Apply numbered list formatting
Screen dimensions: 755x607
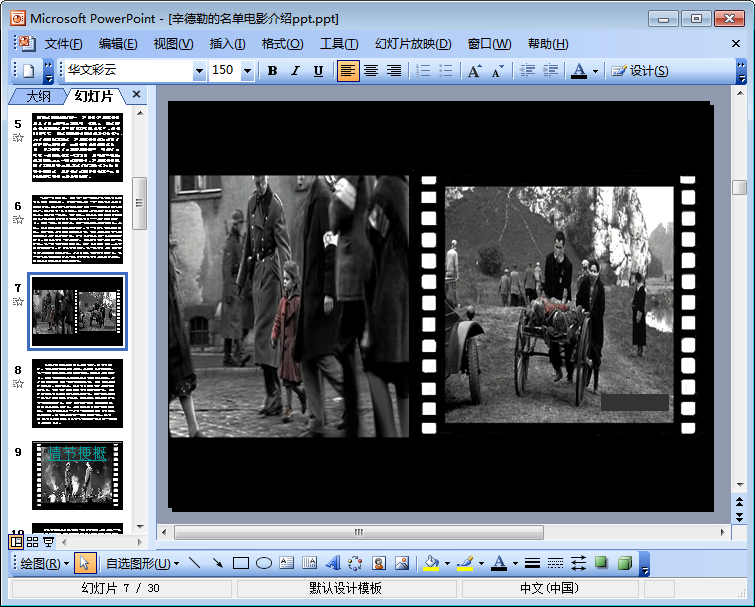423,71
